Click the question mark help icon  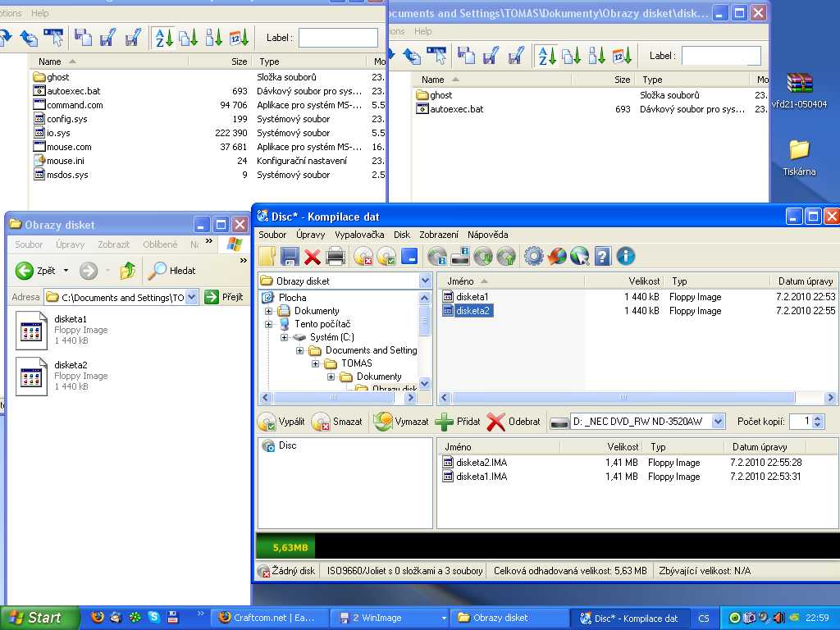click(603, 257)
